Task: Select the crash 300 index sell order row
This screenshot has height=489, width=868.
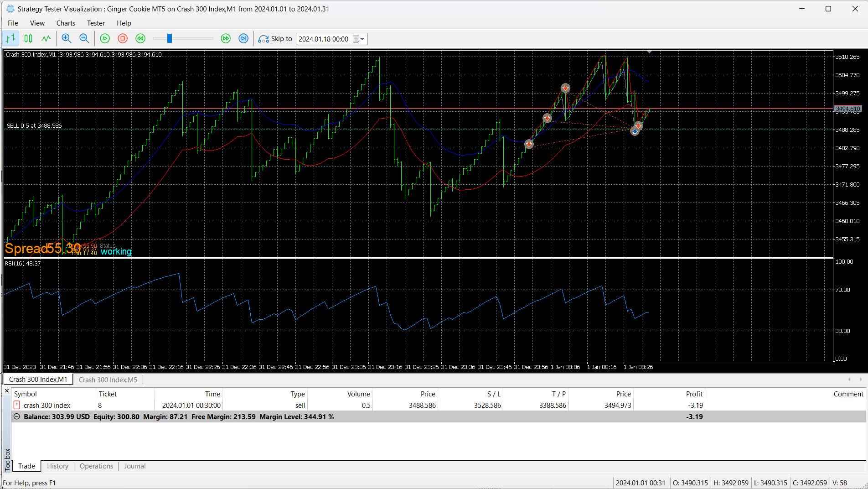Action: [439, 406]
